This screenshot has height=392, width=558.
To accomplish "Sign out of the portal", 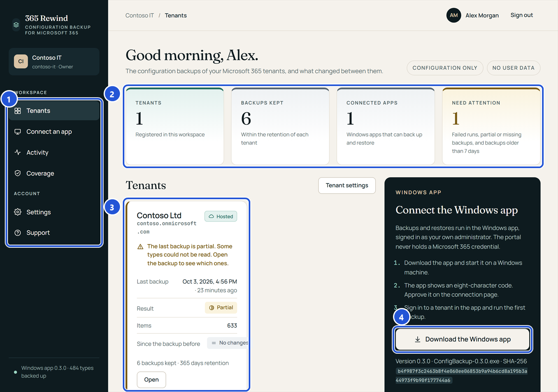I will click(x=522, y=15).
